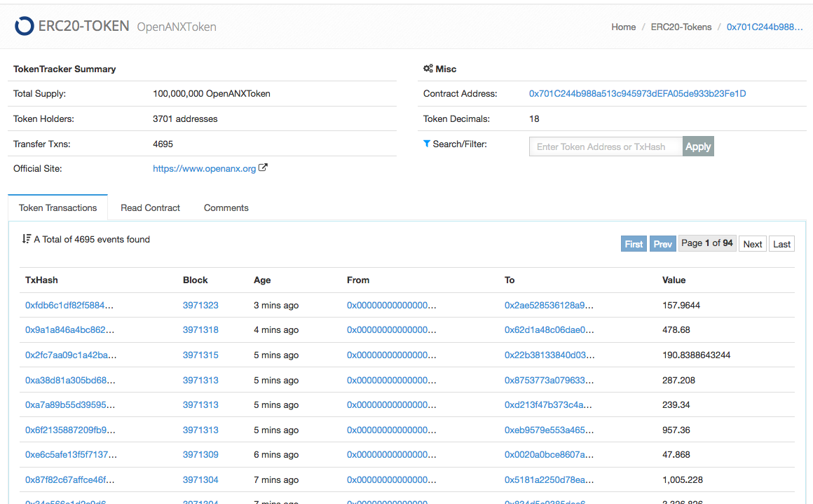
Task: Click the Prev page button
Action: (x=662, y=244)
